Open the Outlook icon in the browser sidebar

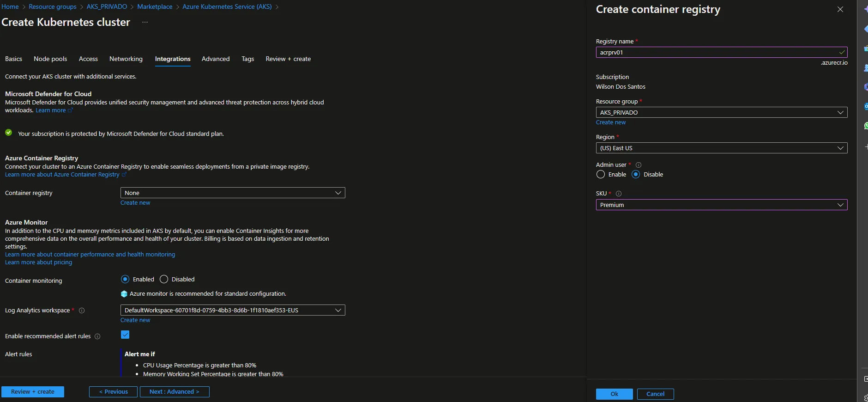(x=865, y=106)
